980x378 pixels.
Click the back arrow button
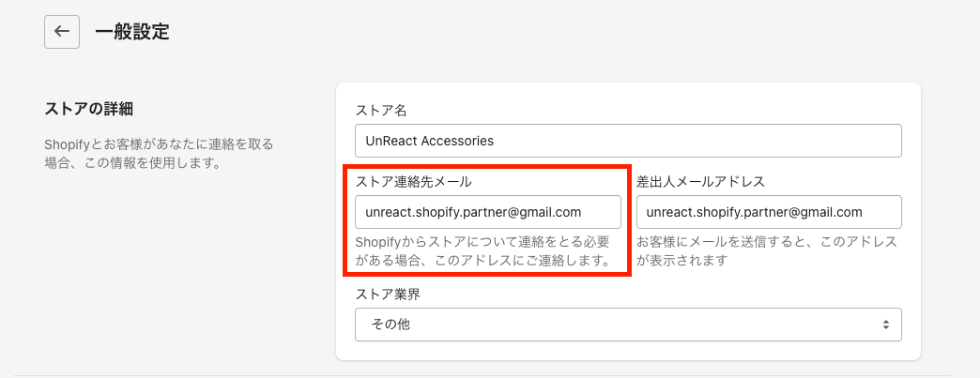click(62, 31)
